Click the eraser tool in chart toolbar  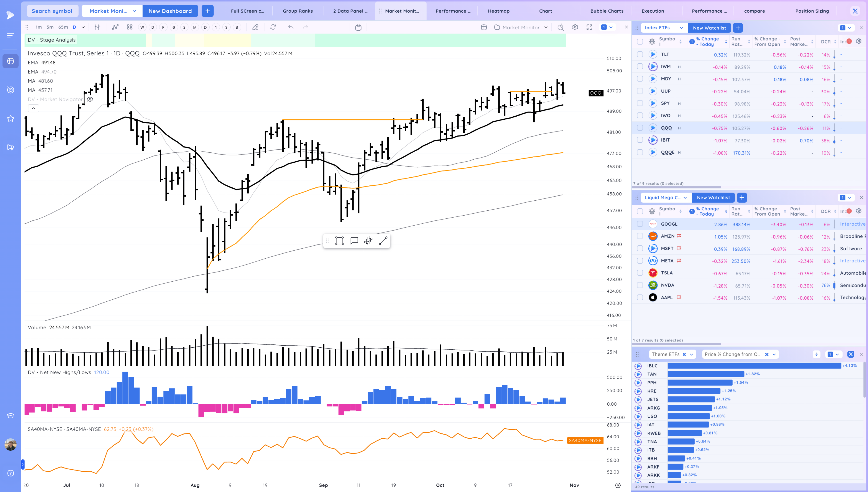255,27
